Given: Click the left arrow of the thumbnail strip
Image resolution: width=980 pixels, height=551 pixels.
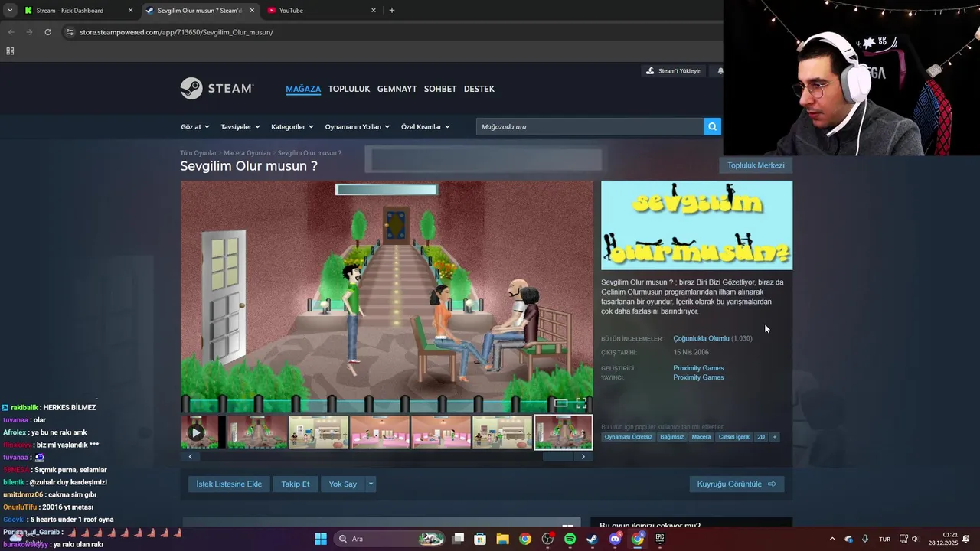Looking at the screenshot, I should 190,457.
